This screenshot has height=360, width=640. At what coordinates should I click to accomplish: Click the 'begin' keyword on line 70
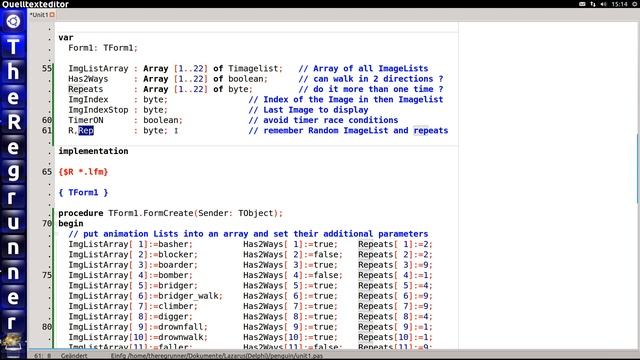(x=71, y=224)
